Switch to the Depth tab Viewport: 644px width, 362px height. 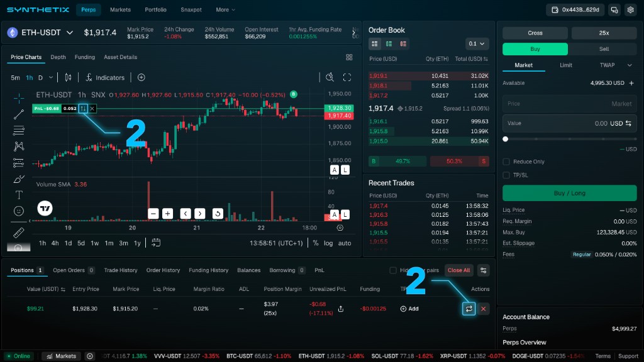(58, 57)
